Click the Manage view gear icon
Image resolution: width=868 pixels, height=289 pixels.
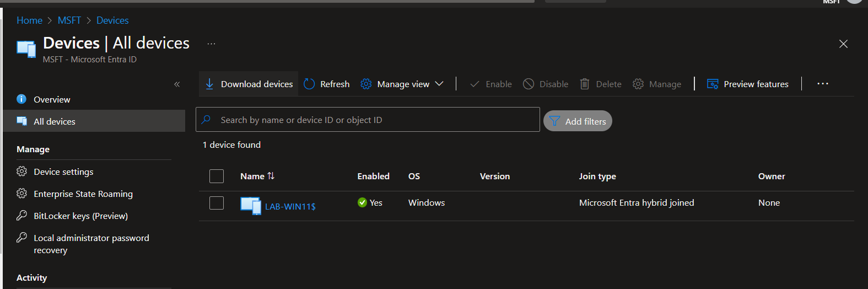pyautogui.click(x=366, y=84)
